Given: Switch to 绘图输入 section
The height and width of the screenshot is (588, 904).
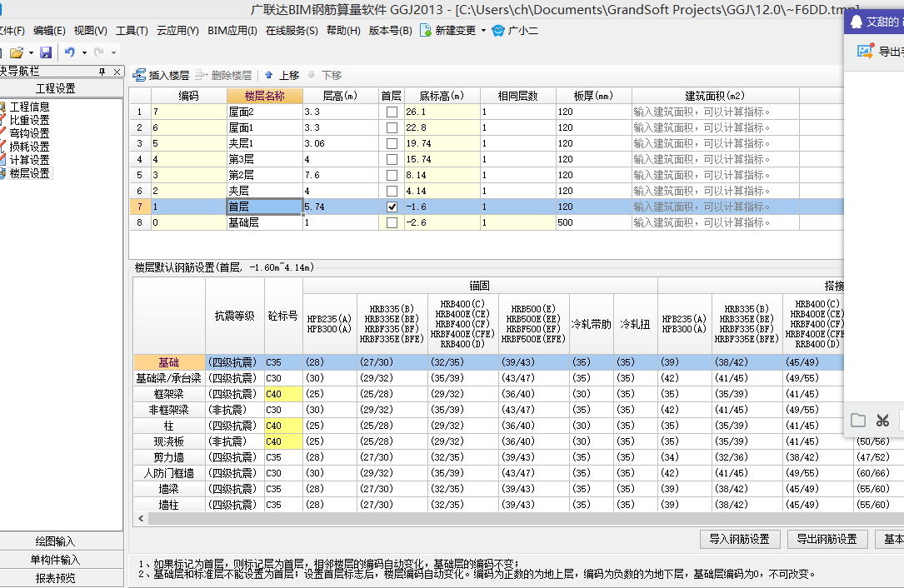Looking at the screenshot, I should pos(56,541).
